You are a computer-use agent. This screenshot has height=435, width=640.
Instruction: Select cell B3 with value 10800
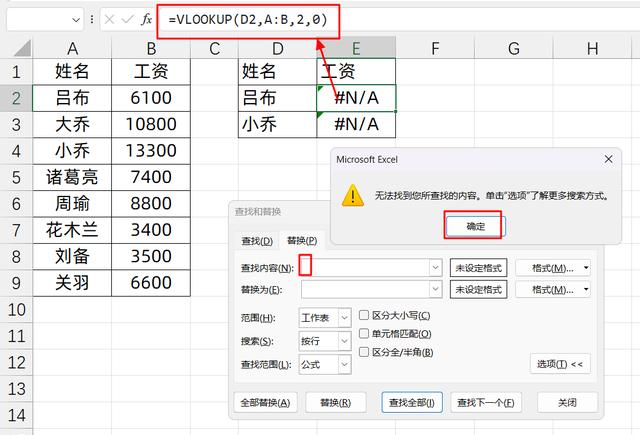tap(151, 124)
